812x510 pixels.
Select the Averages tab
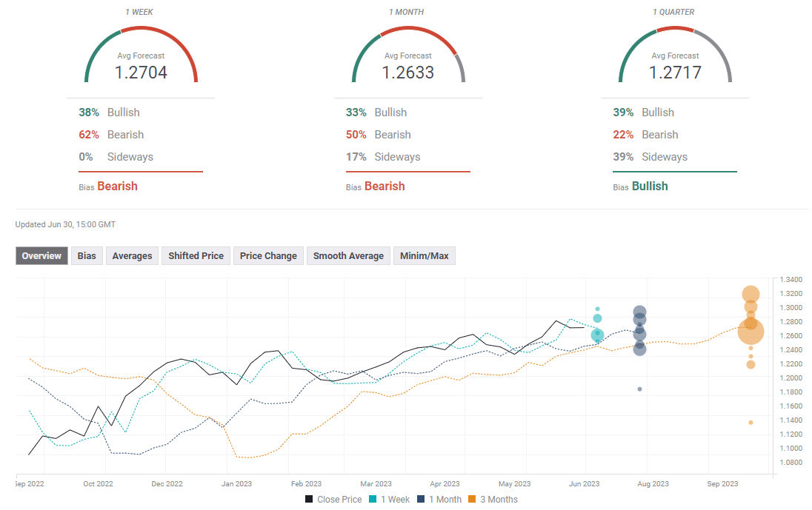tap(132, 256)
